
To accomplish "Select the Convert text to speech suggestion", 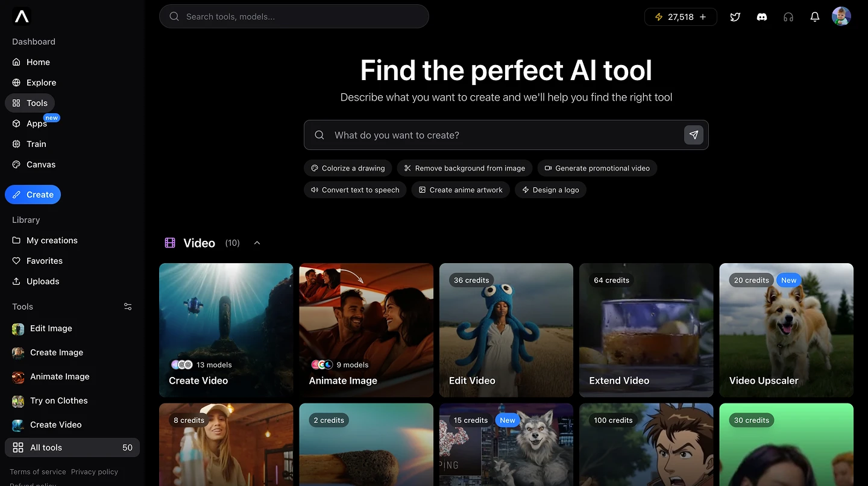I will coord(354,190).
